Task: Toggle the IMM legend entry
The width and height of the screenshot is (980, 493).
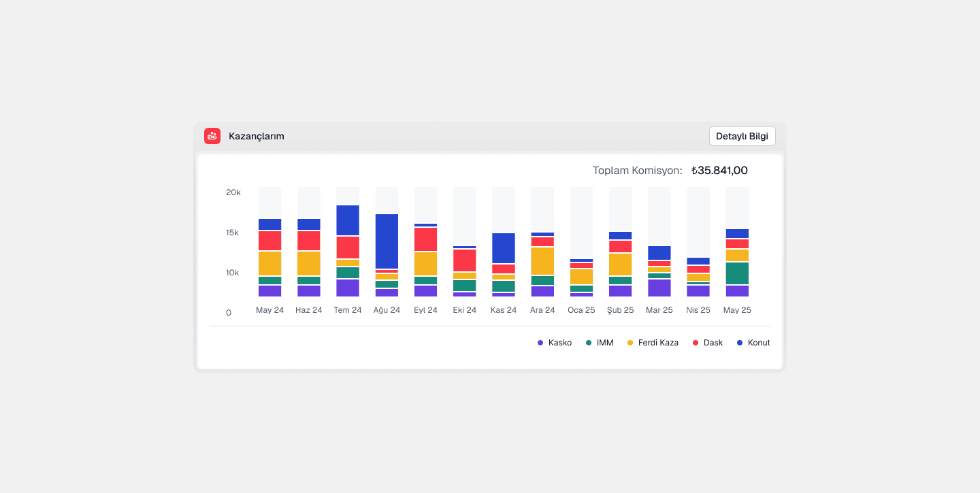Action: point(600,343)
